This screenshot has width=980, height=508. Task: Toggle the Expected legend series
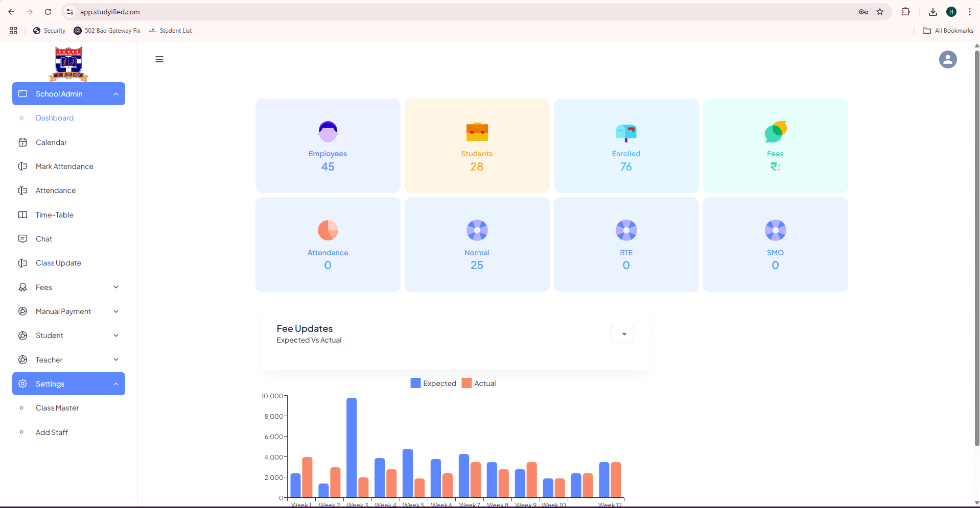click(x=433, y=383)
